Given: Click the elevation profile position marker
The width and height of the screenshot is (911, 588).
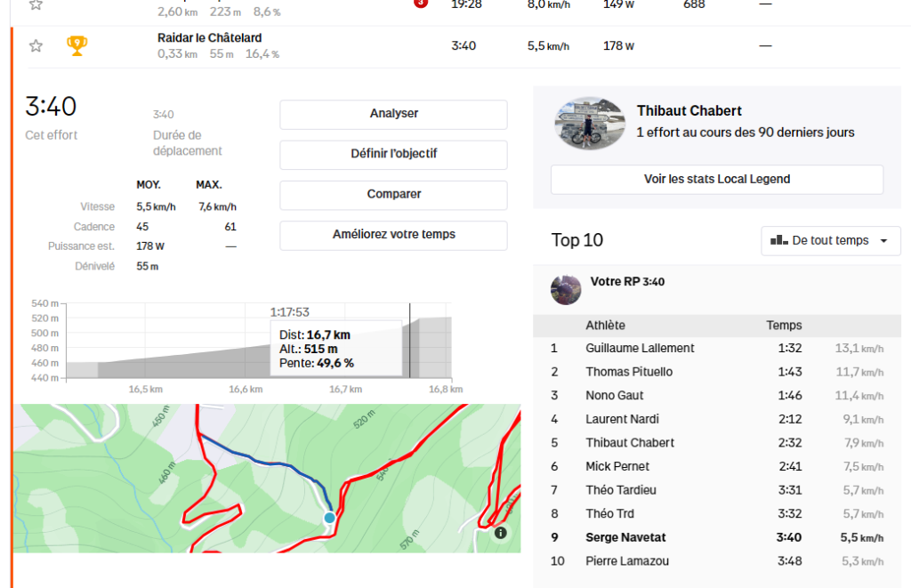Looking at the screenshot, I should (x=410, y=341).
